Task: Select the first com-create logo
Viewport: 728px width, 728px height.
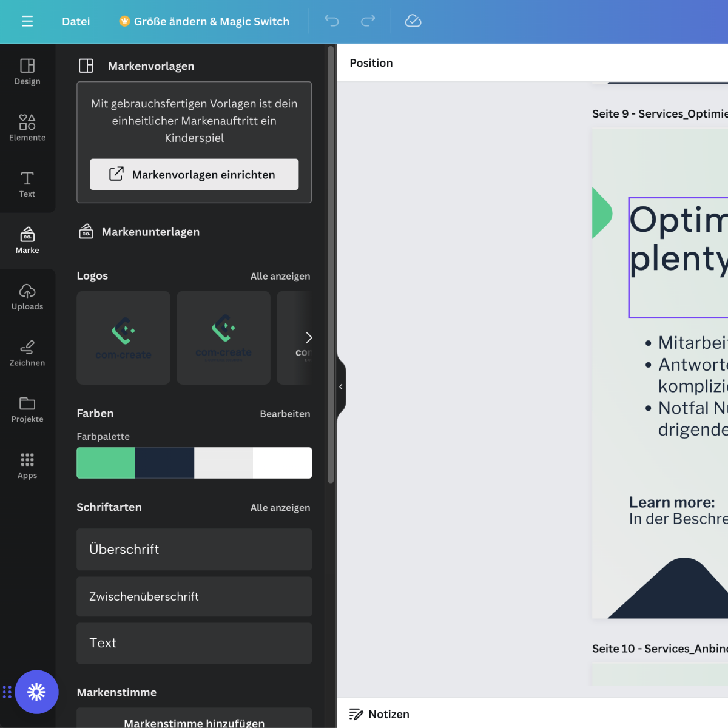Action: 124,338
